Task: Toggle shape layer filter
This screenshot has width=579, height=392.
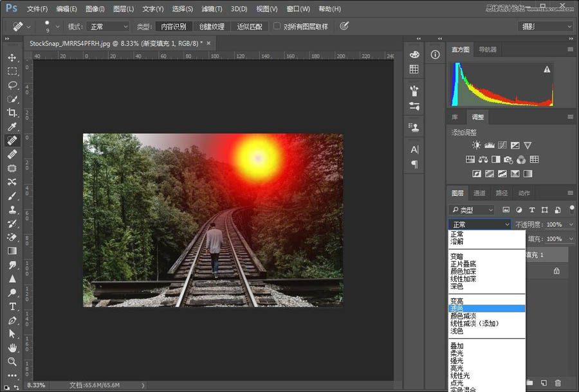Action: click(545, 210)
